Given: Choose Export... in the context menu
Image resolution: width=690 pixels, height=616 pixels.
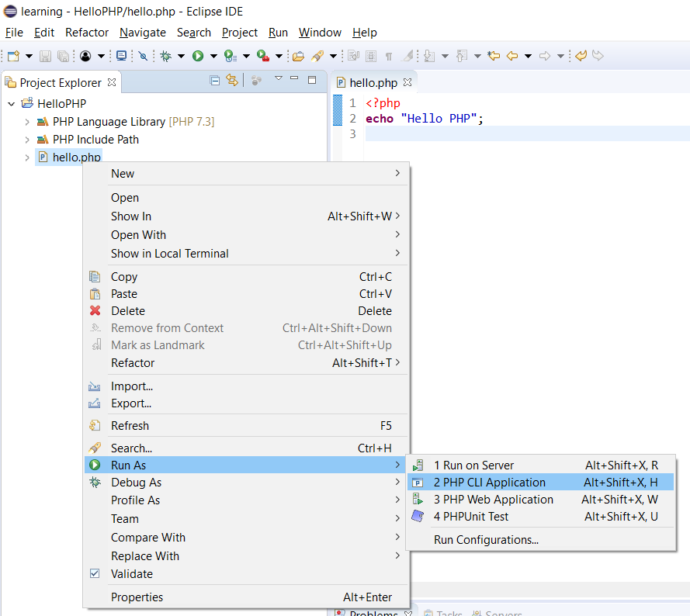Looking at the screenshot, I should [247, 403].
